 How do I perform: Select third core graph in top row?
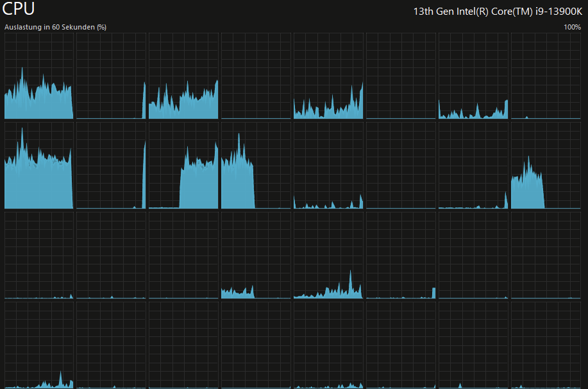pyautogui.click(x=184, y=76)
